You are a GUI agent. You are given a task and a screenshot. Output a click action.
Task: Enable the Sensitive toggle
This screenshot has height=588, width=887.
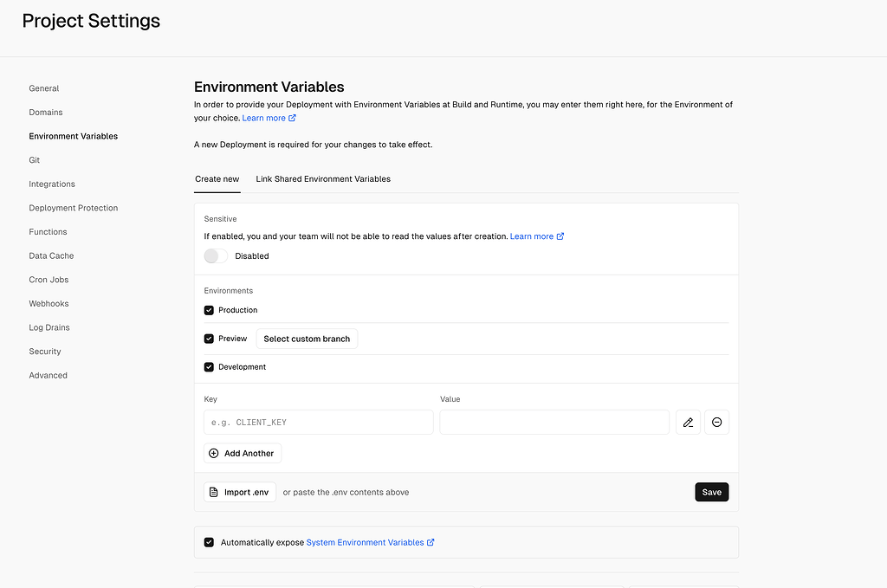(215, 255)
